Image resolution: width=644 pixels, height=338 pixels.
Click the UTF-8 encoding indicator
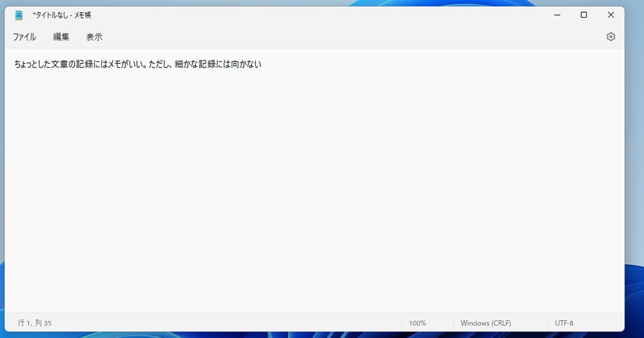[564, 323]
